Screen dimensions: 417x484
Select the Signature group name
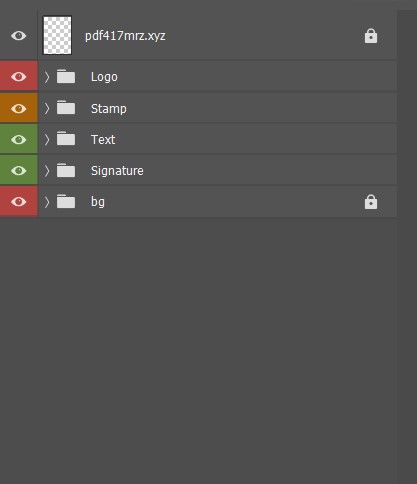[117, 171]
